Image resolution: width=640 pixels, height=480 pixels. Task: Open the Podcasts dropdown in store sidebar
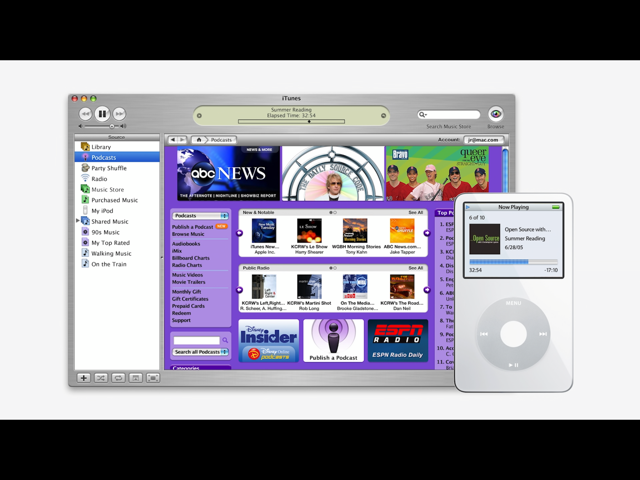200,216
